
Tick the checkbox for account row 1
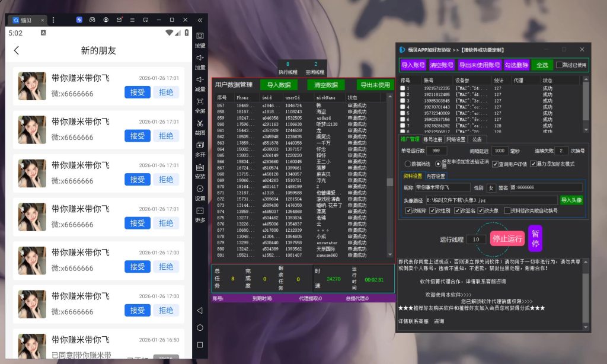403,88
